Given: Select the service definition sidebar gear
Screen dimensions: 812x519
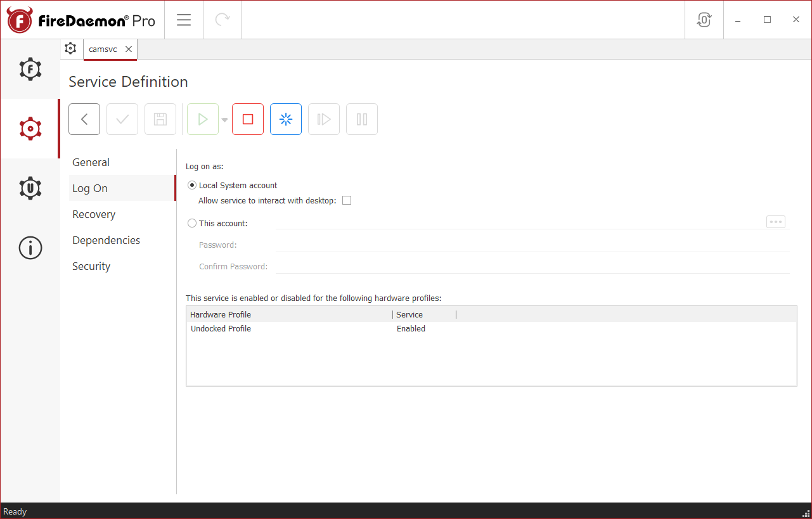Looking at the screenshot, I should click(30, 129).
